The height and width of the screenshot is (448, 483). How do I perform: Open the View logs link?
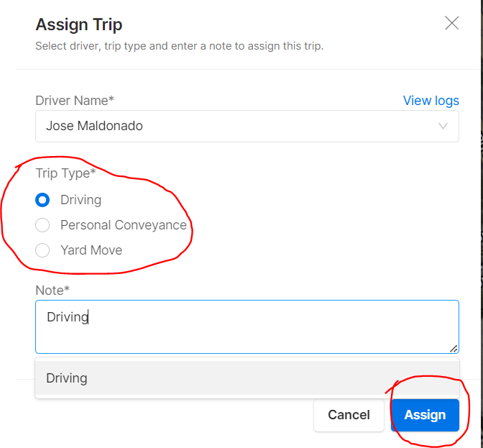(x=431, y=101)
